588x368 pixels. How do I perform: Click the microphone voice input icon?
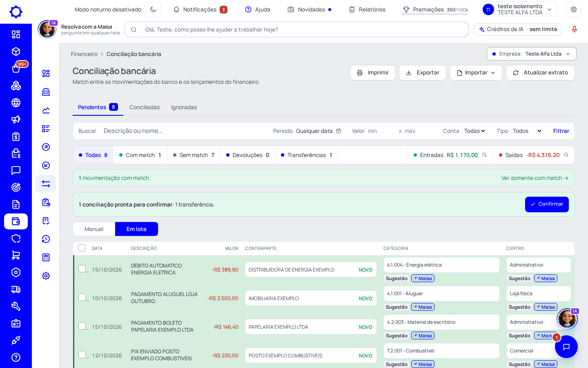coord(575,29)
